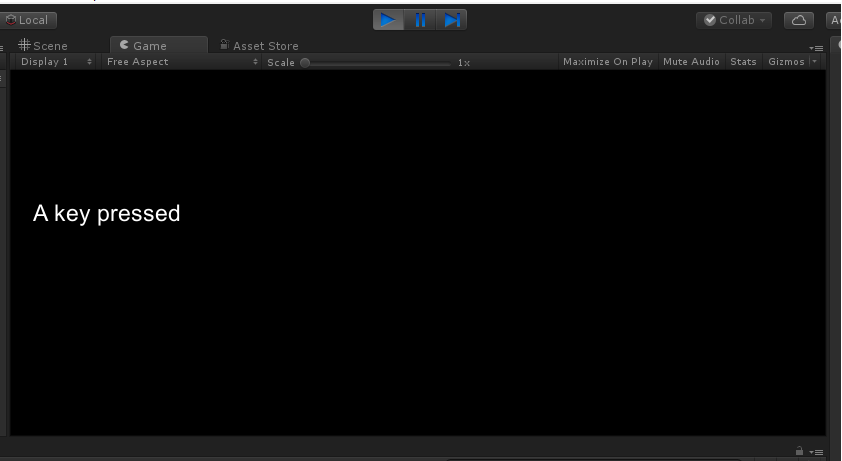Advance one frame with the Step button
The width and height of the screenshot is (842, 461).
click(451, 20)
